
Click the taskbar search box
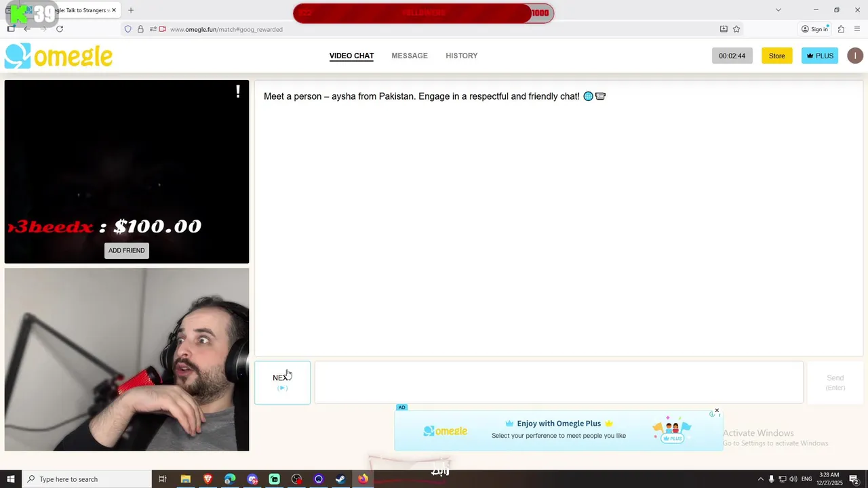pos(87,479)
